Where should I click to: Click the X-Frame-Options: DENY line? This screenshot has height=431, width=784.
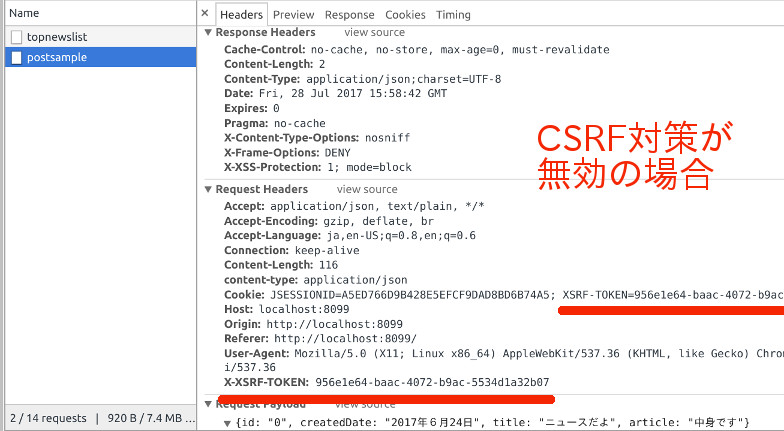pos(287,152)
